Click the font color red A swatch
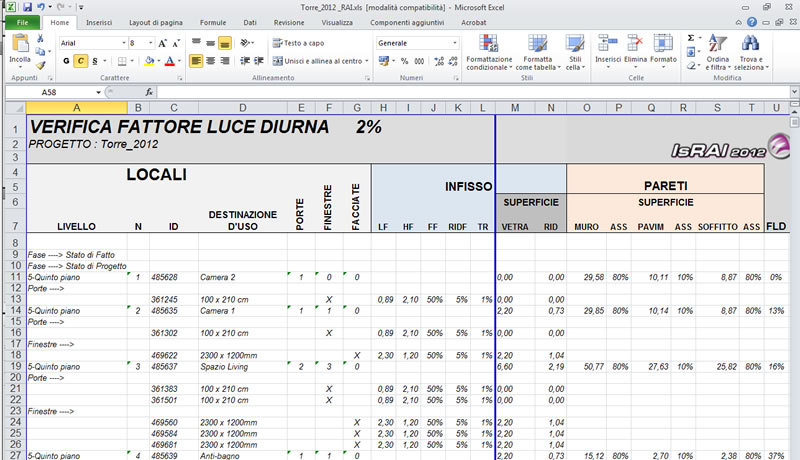Viewport: 800px width, 460px height. point(169,61)
